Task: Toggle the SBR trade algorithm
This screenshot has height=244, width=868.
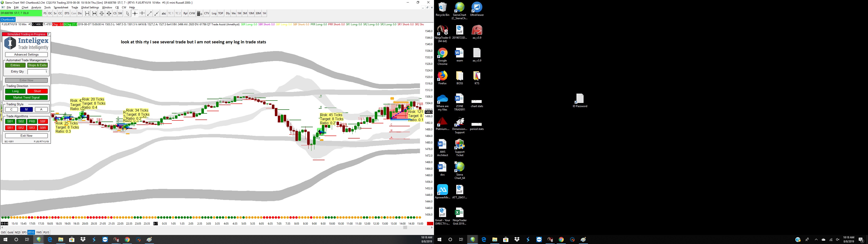Action: [x=43, y=128]
